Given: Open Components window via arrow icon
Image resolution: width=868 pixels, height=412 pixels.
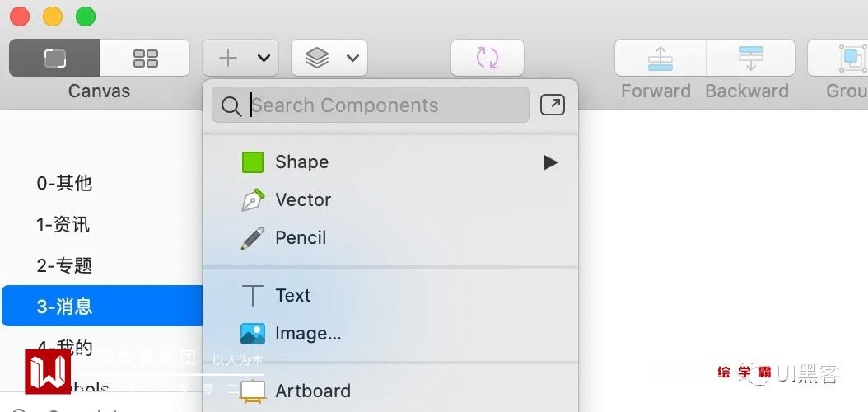Looking at the screenshot, I should pyautogui.click(x=553, y=105).
